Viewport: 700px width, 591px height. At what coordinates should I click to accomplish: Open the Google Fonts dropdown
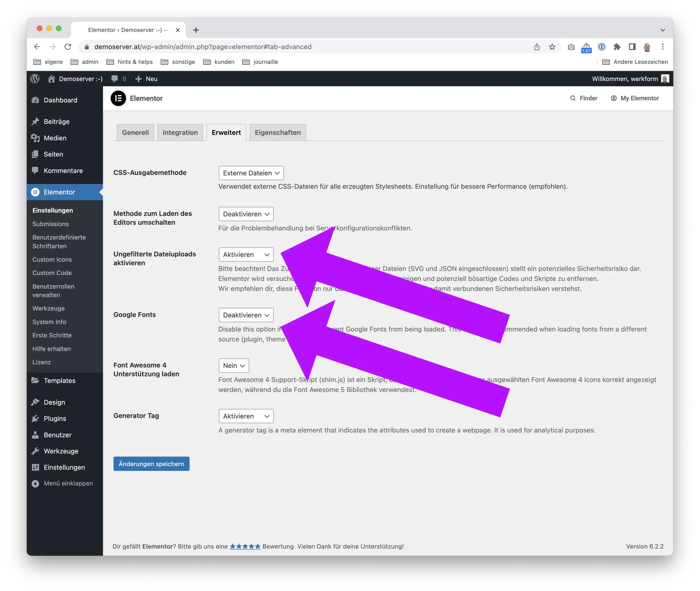(246, 315)
